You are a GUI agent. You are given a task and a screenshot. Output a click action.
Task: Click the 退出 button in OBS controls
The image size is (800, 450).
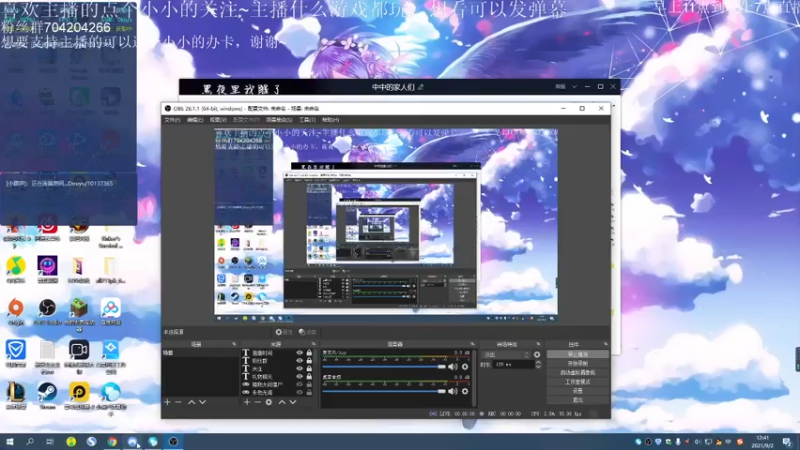578,400
